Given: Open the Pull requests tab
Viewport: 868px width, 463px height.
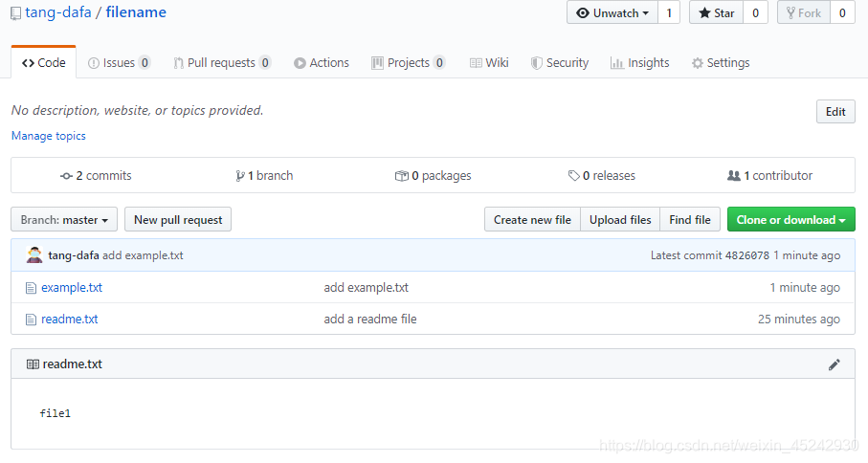Looking at the screenshot, I should pos(221,62).
